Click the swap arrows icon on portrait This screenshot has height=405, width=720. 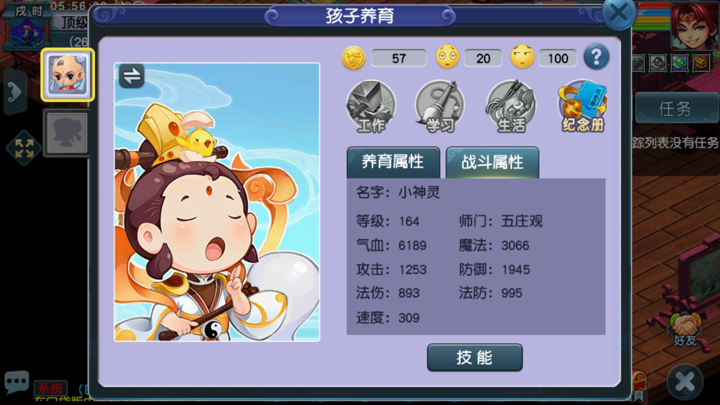132,76
